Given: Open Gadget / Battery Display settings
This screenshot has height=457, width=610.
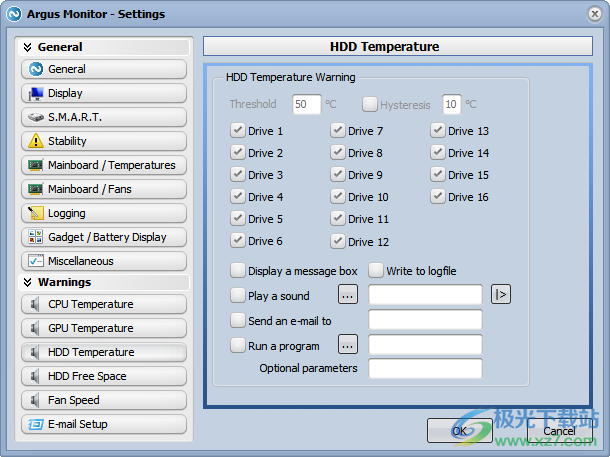Looking at the screenshot, I should [x=103, y=237].
